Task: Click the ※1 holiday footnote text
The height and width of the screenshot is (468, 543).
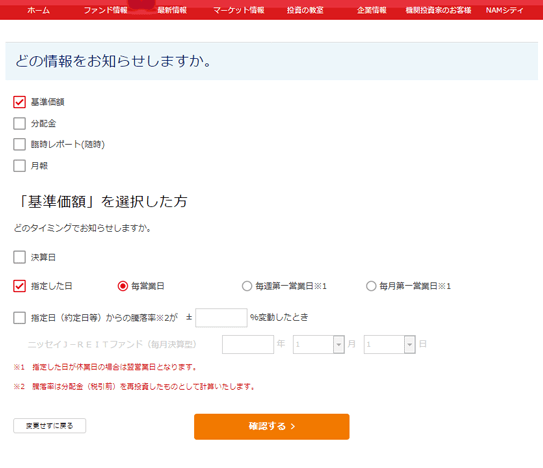Action: (105, 367)
